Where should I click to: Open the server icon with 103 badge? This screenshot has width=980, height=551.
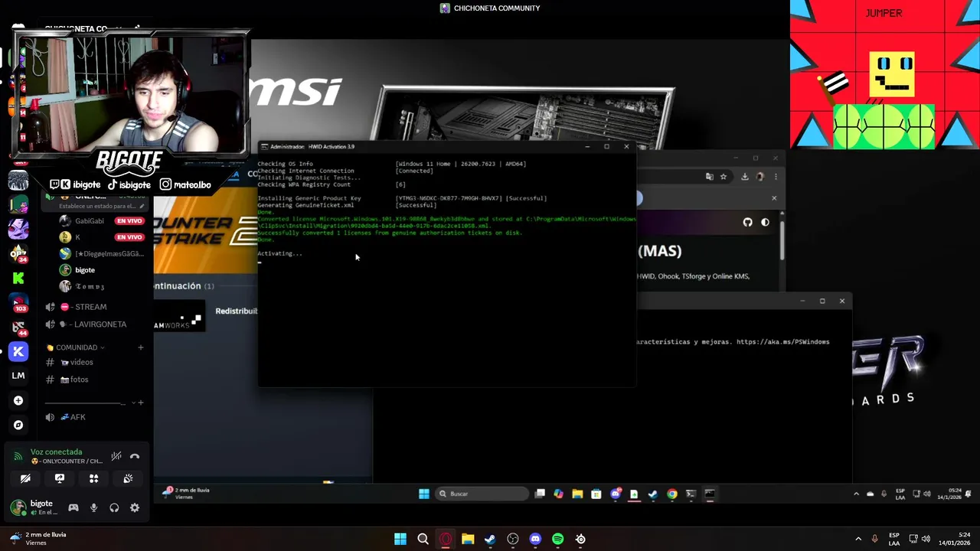coord(18,304)
